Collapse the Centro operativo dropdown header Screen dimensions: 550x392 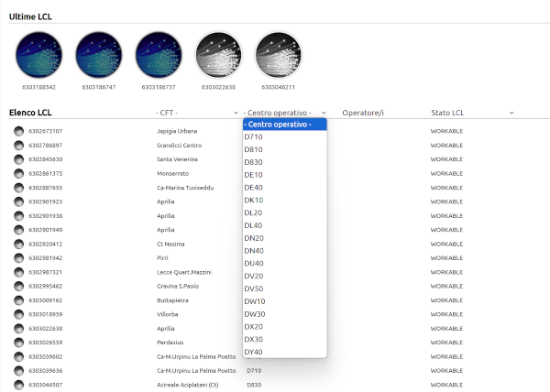click(285, 112)
